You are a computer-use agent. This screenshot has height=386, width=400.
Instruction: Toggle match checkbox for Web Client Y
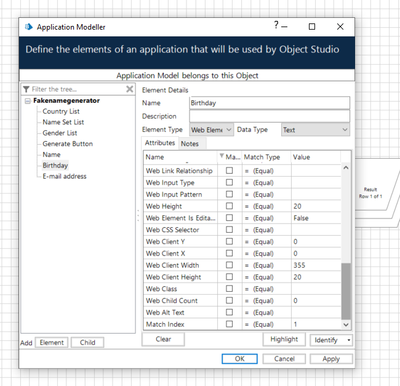pyautogui.click(x=229, y=241)
